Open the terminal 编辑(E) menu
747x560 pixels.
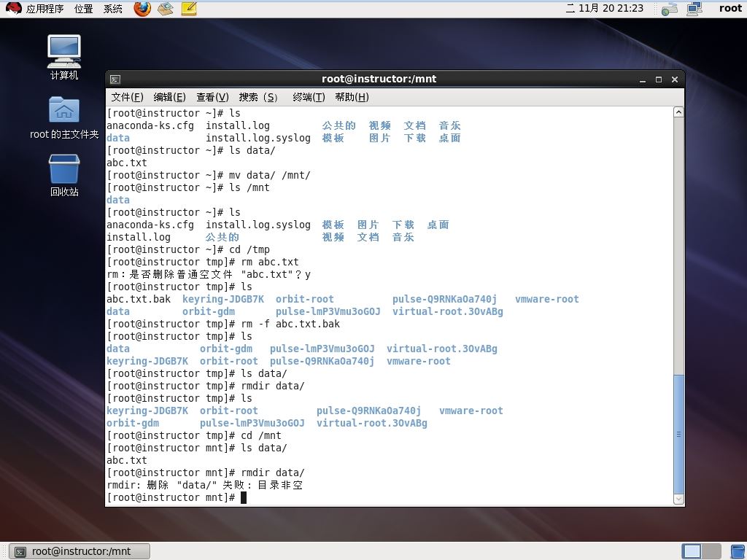point(169,97)
